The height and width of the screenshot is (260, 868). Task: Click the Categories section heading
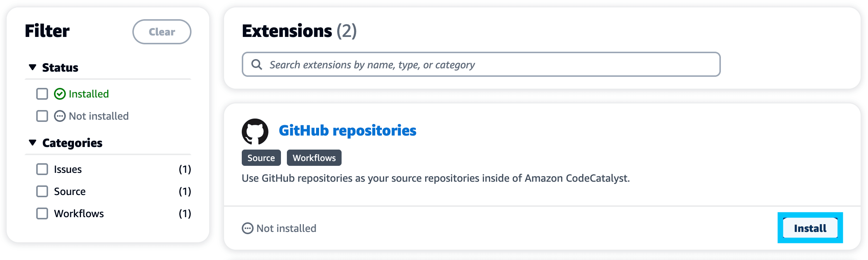[x=72, y=143]
